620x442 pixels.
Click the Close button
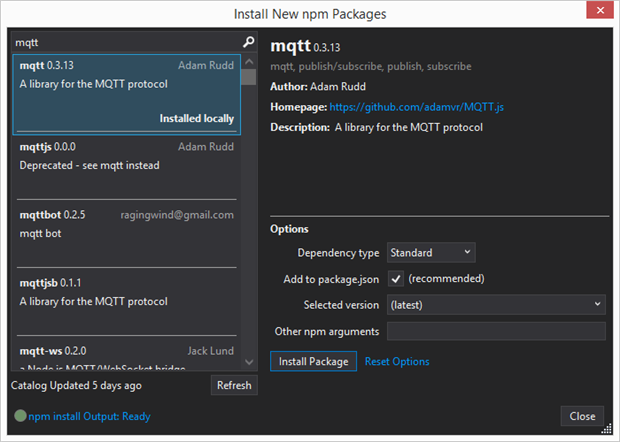click(x=582, y=416)
